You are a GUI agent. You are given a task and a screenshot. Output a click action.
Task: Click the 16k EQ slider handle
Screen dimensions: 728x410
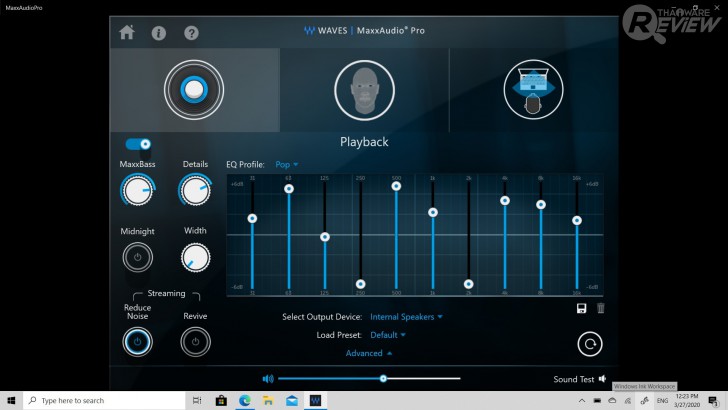pos(577,221)
